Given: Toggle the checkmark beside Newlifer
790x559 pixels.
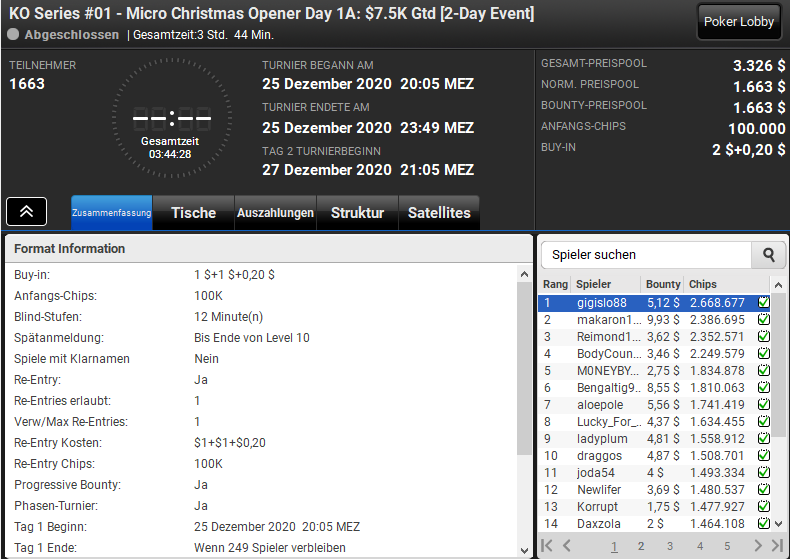Looking at the screenshot, I should click(764, 490).
